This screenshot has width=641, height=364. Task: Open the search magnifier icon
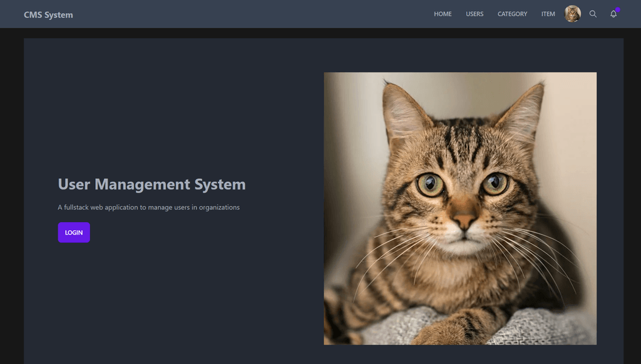[593, 14]
